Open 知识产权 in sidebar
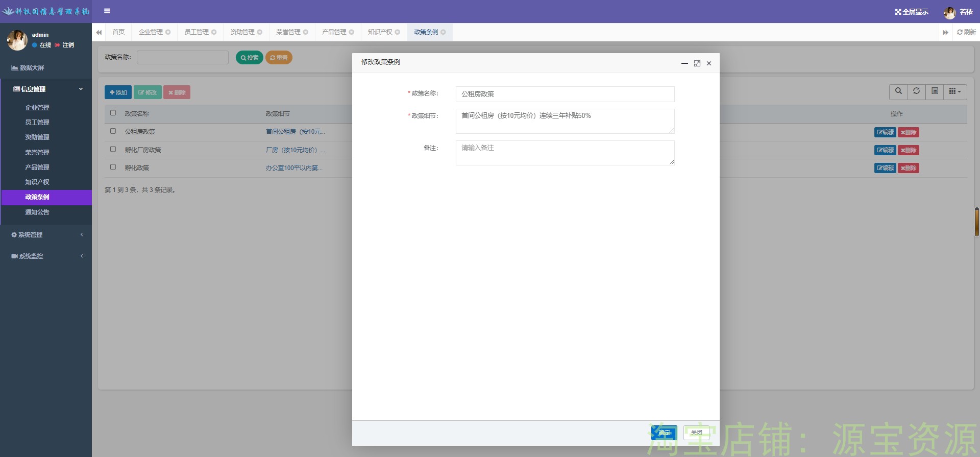 coord(46,182)
